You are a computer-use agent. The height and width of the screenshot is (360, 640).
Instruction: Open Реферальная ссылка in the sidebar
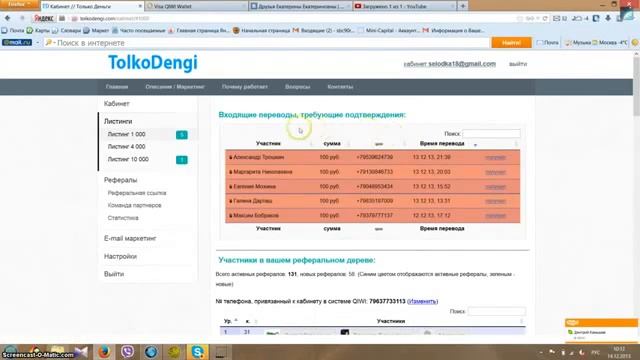pyautogui.click(x=137, y=193)
